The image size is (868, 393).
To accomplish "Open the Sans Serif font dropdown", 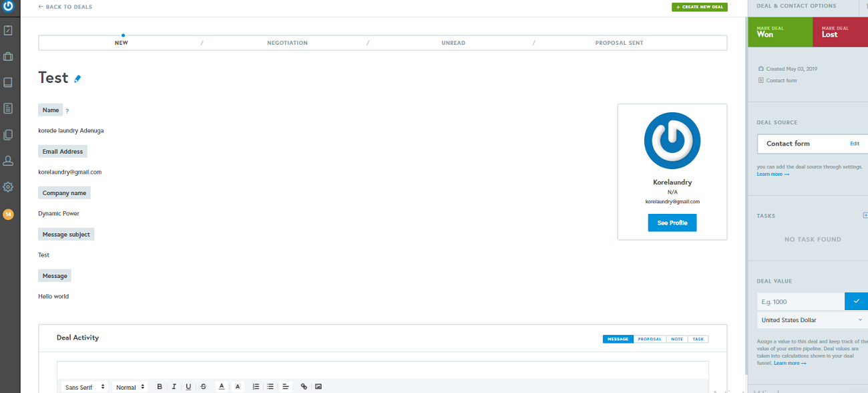I will click(83, 386).
